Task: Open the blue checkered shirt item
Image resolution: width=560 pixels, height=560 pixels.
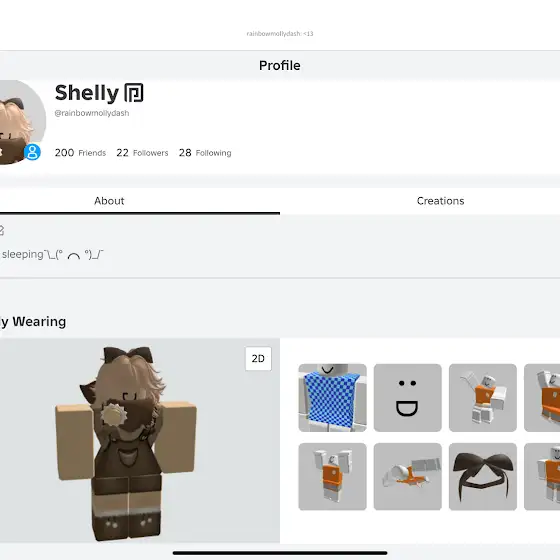Action: coord(332,398)
